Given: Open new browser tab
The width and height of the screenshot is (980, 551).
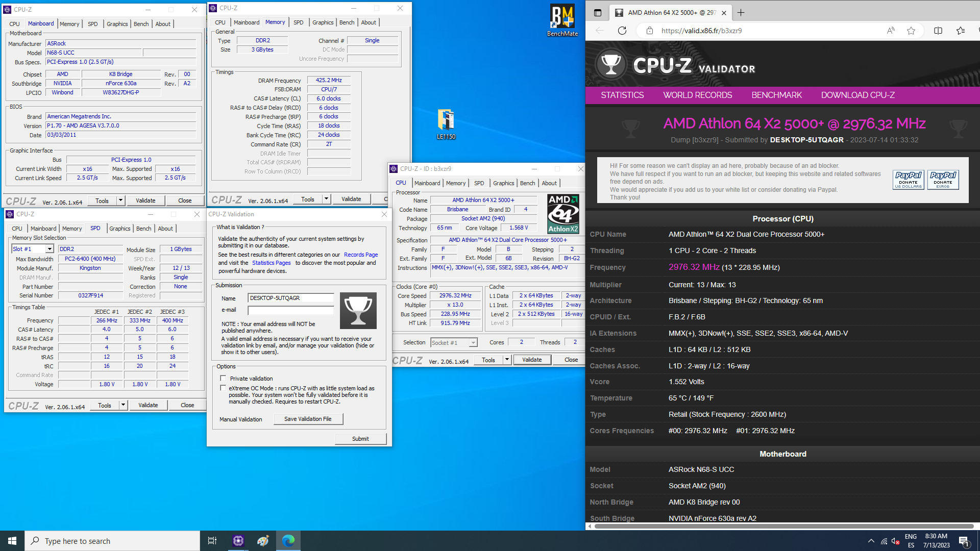Looking at the screenshot, I should 741,13.
